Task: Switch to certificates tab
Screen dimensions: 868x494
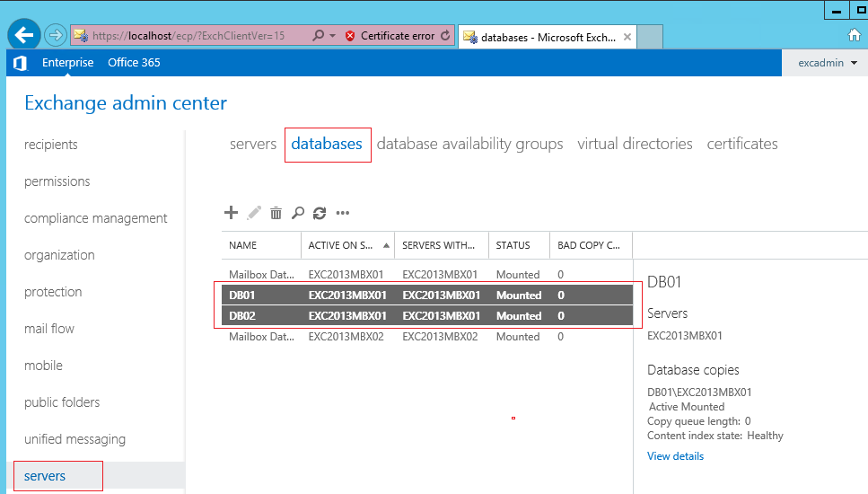Action: (x=742, y=144)
